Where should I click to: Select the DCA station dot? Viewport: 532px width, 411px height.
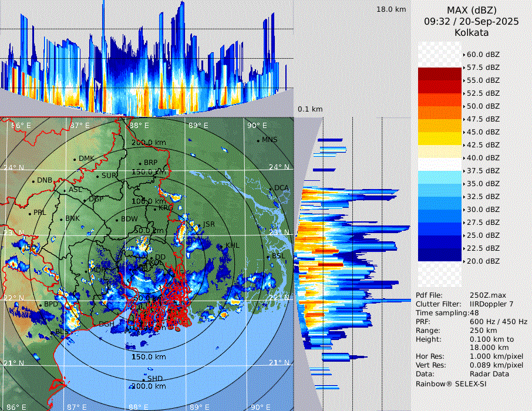(x=271, y=188)
